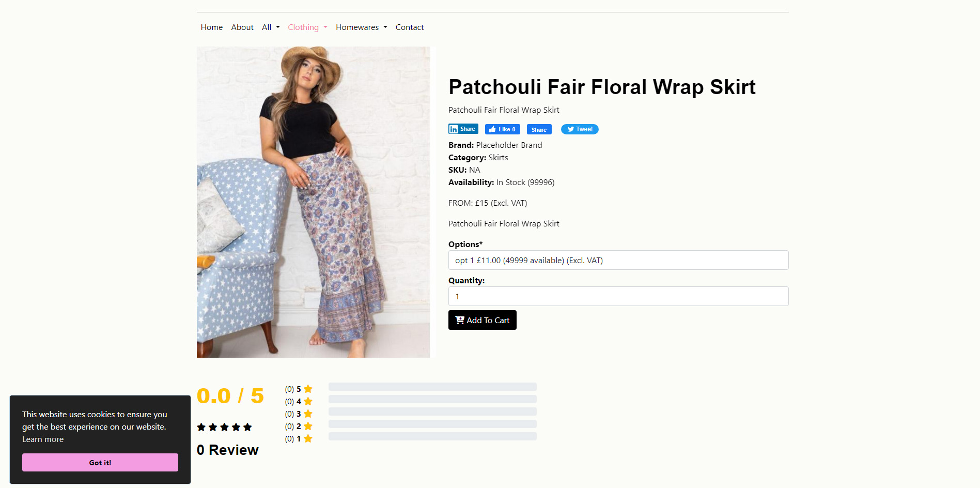The width and height of the screenshot is (980, 488).
Task: Share product via LinkedIn Share button
Action: point(463,129)
